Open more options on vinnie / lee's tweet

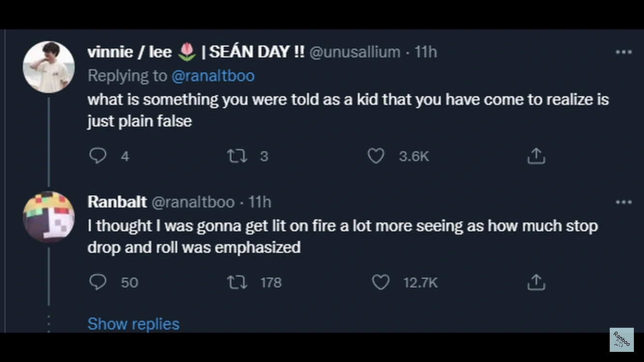624,52
